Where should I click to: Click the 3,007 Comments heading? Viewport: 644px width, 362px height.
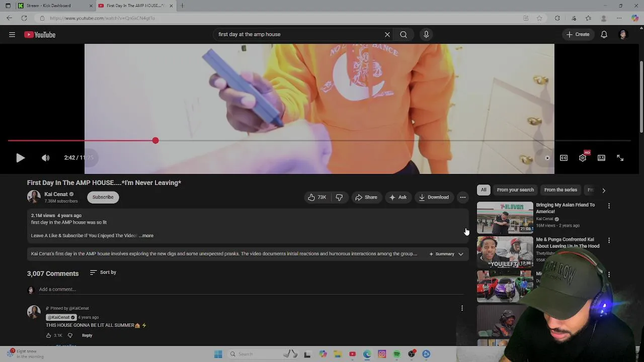pos(53,274)
